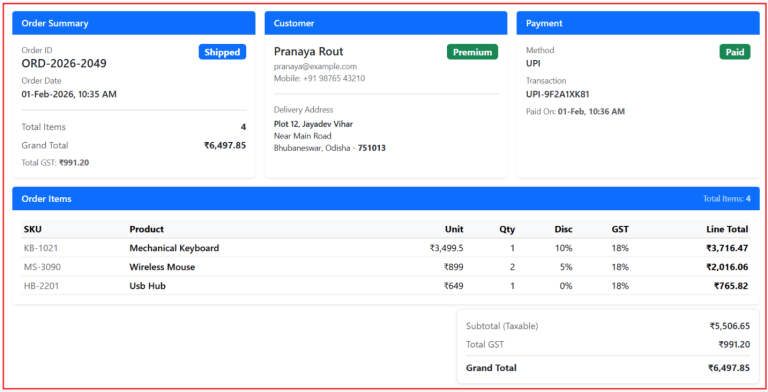The width and height of the screenshot is (768, 392).
Task: Click product Usb Hub
Action: [x=147, y=286]
